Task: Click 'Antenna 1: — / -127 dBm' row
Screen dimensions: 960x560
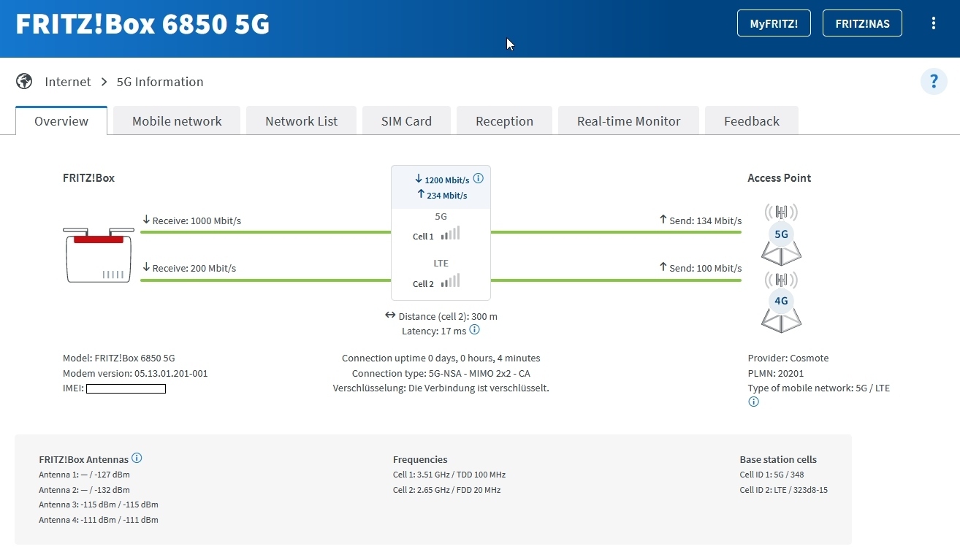Action: click(84, 475)
